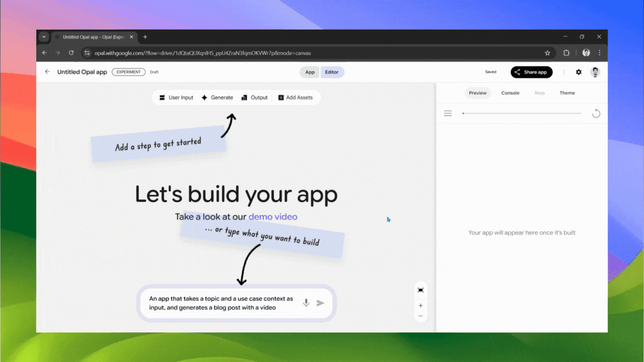Submit the prompt with the send arrow
The width and height of the screenshot is (644, 362).
coord(320,302)
